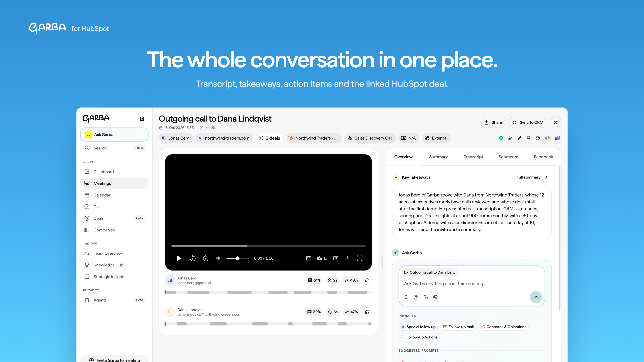
Task: Open the Feedback tab
Action: [543, 157]
